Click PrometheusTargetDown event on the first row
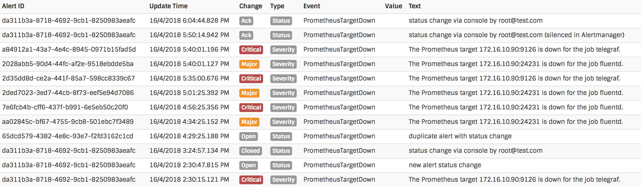Screen dimensions: 644x192 pyautogui.click(x=339, y=21)
